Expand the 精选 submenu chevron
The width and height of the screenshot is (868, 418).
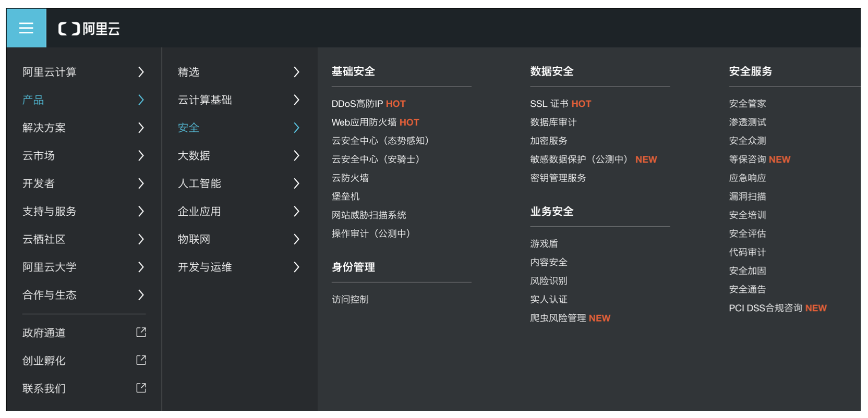(296, 72)
